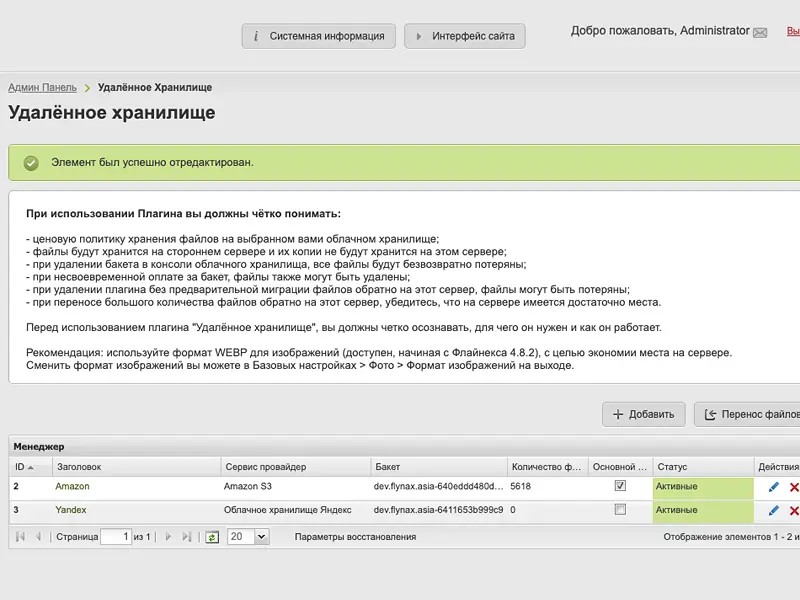Edit the Yandex row with pencil icon
The image size is (800, 600).
pos(773,511)
